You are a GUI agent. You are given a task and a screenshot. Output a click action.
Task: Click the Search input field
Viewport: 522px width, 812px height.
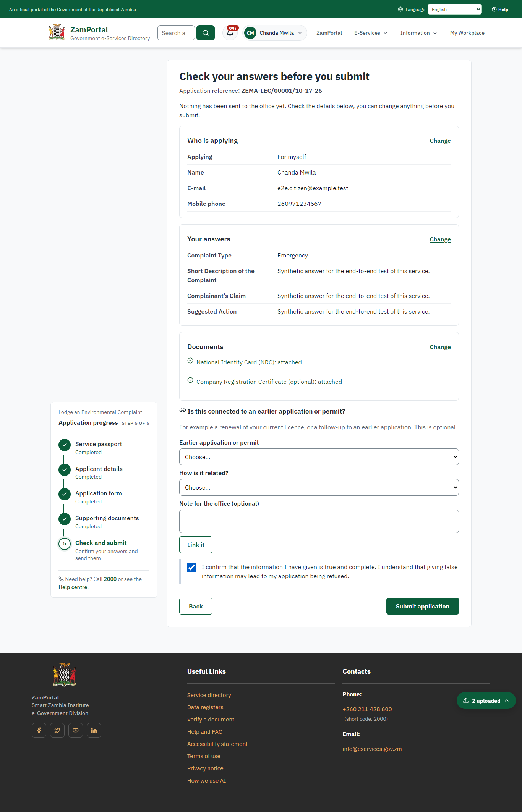tap(176, 33)
